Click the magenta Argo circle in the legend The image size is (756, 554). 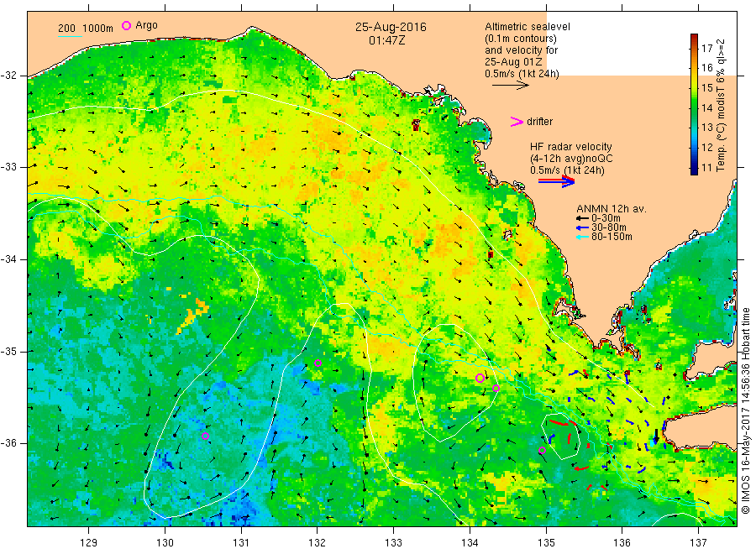click(126, 25)
